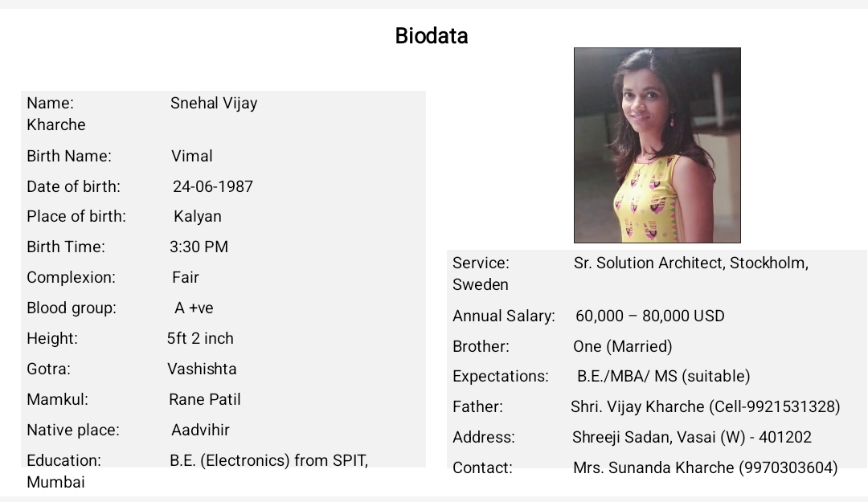Click Mrs. Sunanda Kharche contact number

(788, 467)
